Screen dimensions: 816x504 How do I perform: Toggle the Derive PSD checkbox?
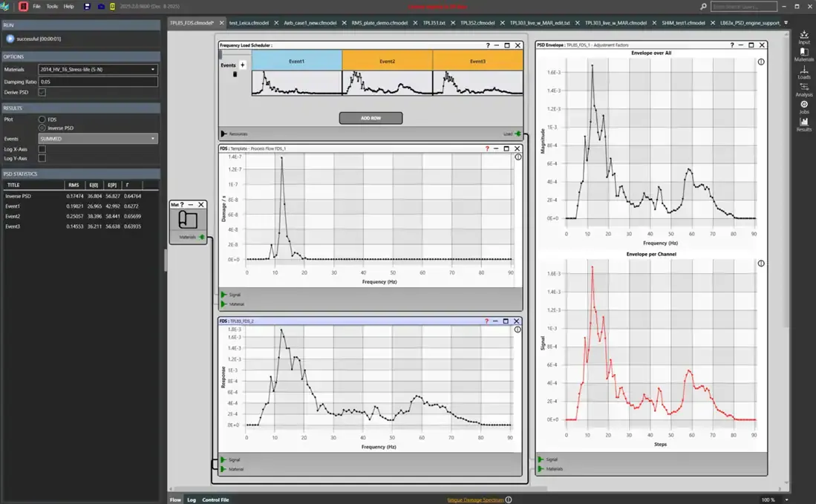(x=42, y=92)
